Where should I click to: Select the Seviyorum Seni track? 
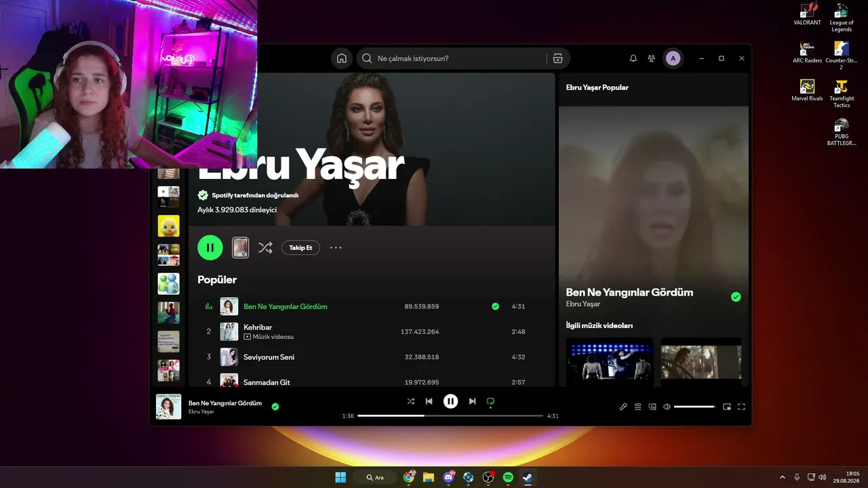tap(372, 357)
